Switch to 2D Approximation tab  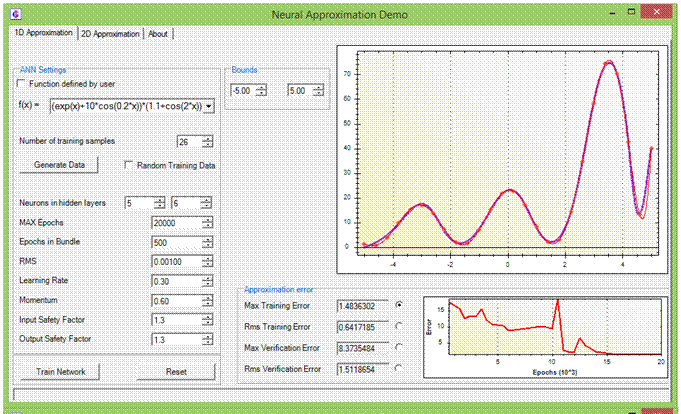click(x=110, y=33)
